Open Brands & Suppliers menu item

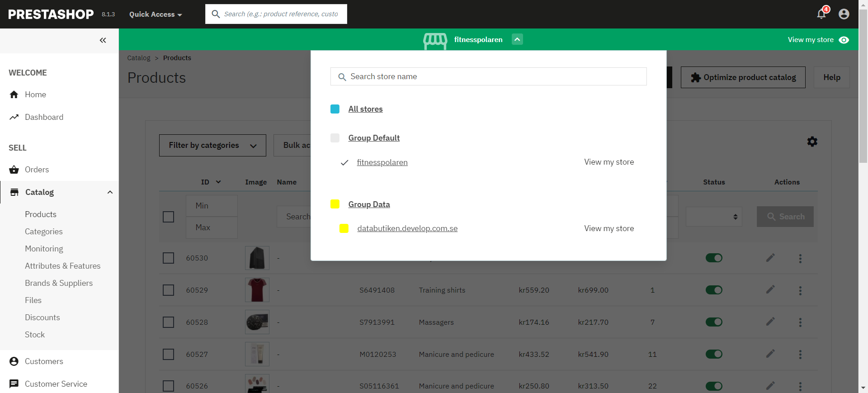coord(59,283)
